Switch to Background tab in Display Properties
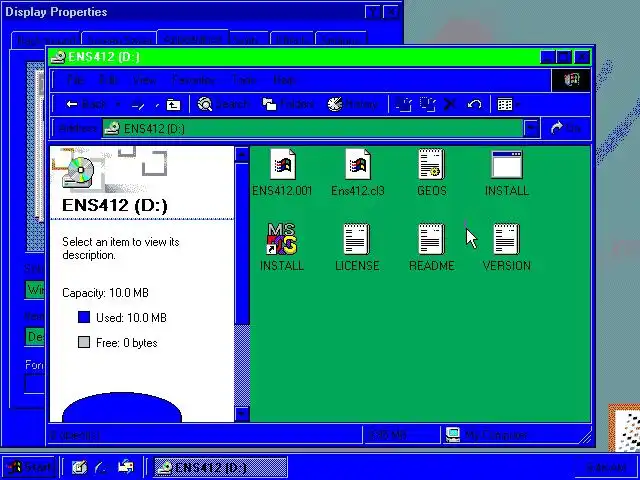 pos(46,40)
